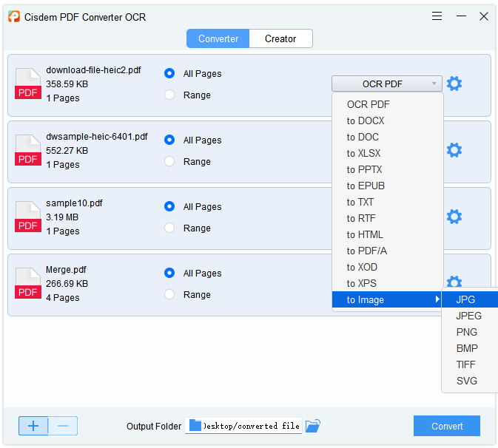Minimize the Cisdem PDF Converter window
Viewport: 498px width, 448px height.
click(461, 16)
